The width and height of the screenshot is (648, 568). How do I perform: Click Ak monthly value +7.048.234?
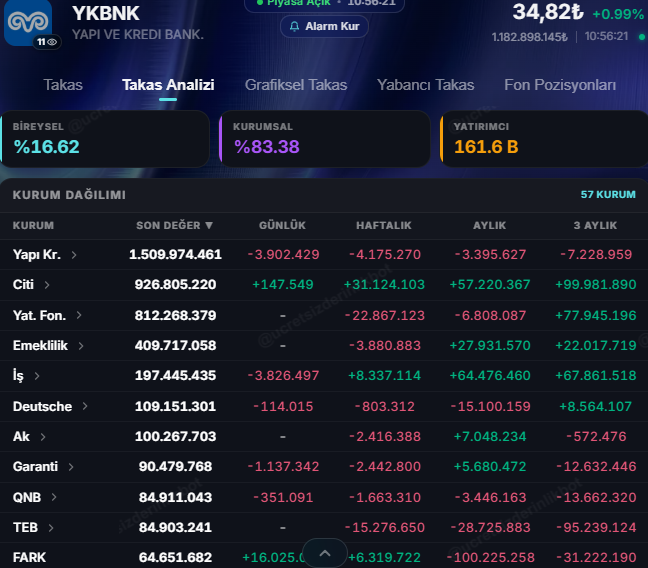(x=490, y=436)
